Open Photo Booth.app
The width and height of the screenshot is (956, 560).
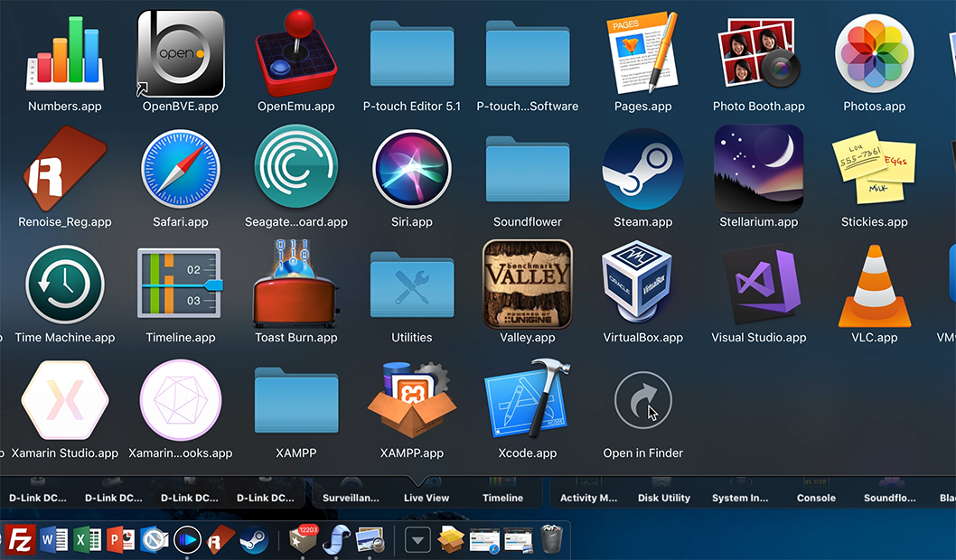(x=758, y=52)
